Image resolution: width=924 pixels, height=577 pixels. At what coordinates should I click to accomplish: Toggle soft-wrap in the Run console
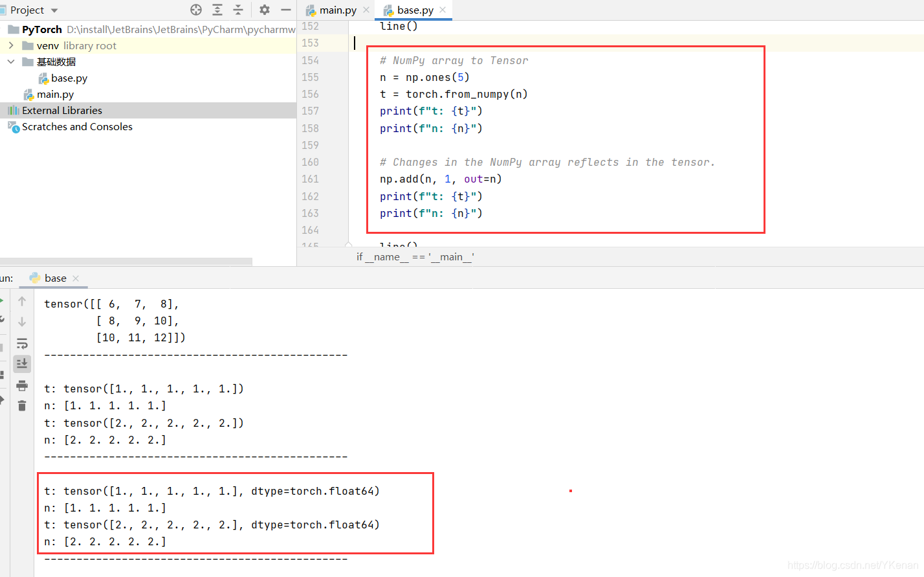(22, 343)
